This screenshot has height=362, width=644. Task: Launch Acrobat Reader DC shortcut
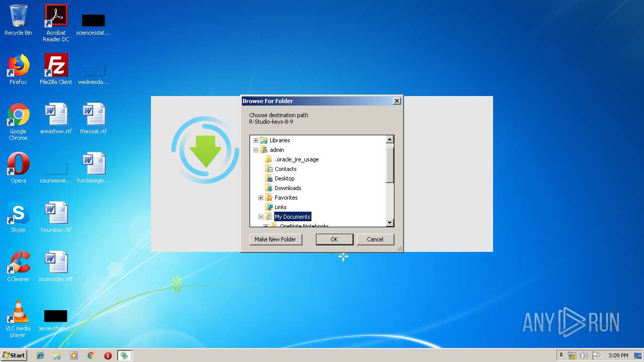[56, 23]
